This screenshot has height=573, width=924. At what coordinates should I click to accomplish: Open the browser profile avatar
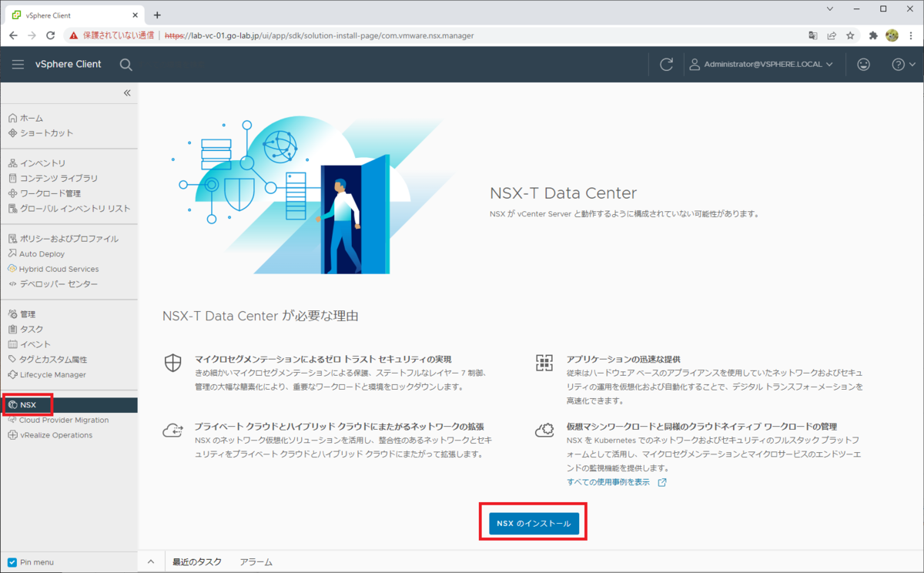892,35
